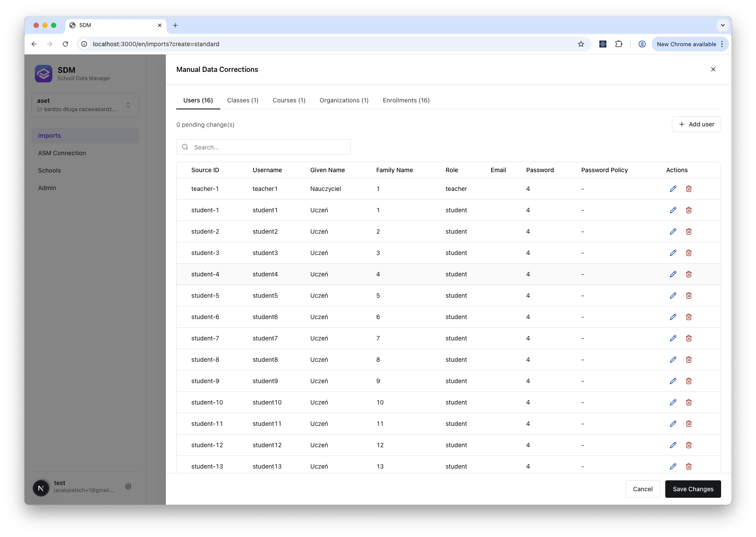Reload the page
The height and width of the screenshot is (537, 756).
pos(65,44)
